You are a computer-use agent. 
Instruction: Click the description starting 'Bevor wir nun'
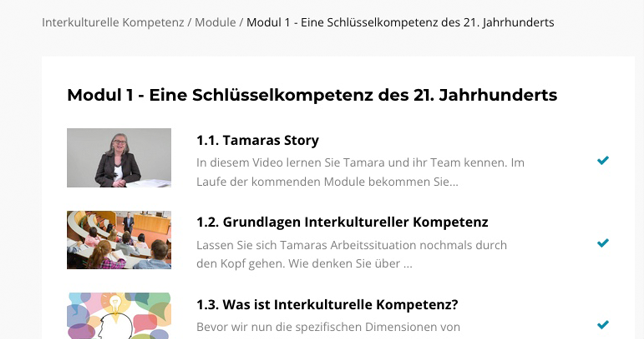tap(328, 327)
